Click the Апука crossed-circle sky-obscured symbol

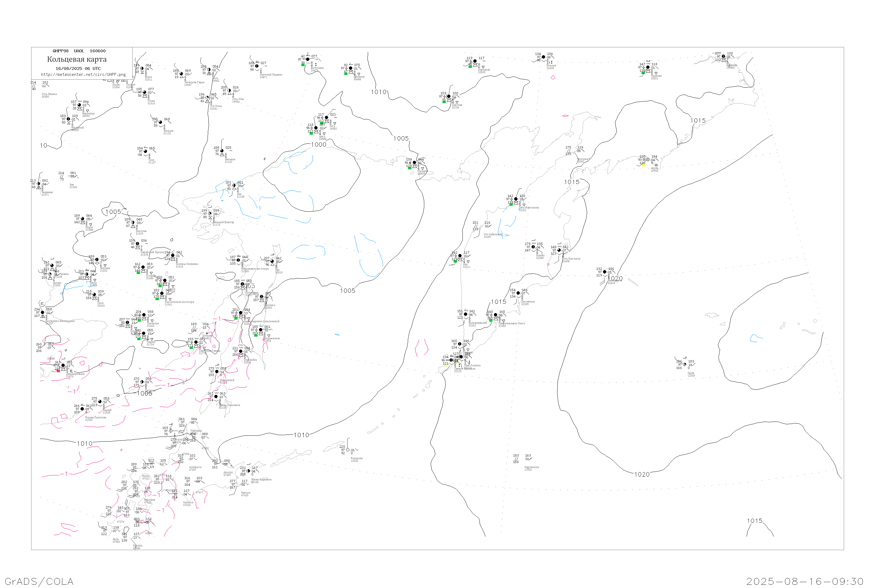pyautogui.click(x=648, y=160)
